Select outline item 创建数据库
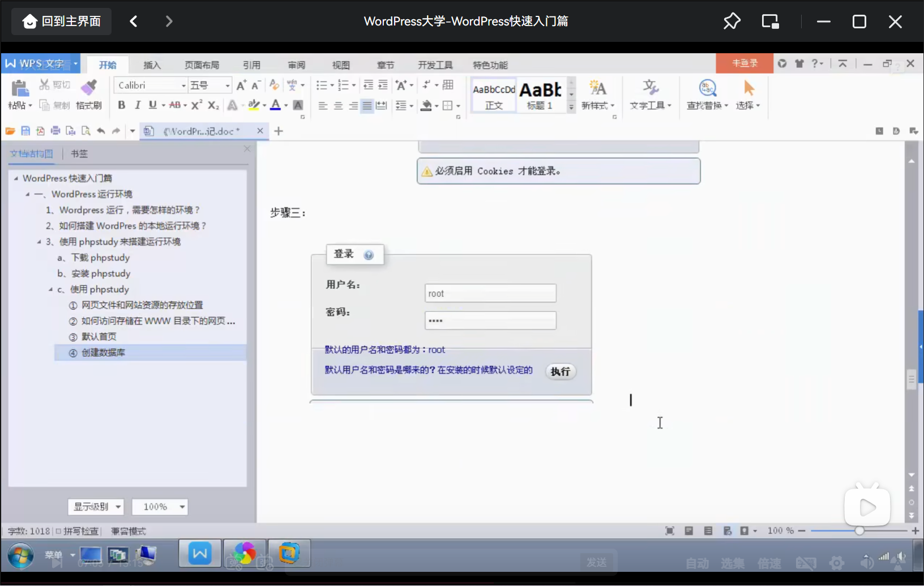This screenshot has width=924, height=586. (x=151, y=353)
